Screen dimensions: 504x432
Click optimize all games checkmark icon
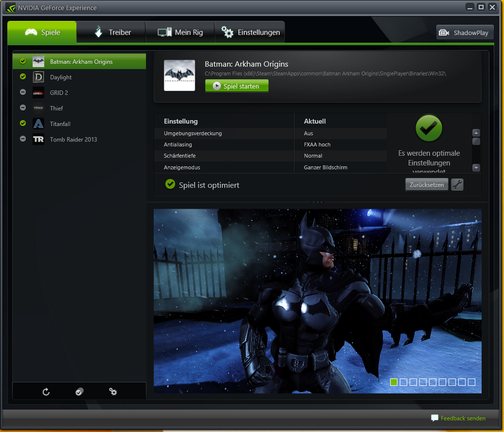coord(79,392)
